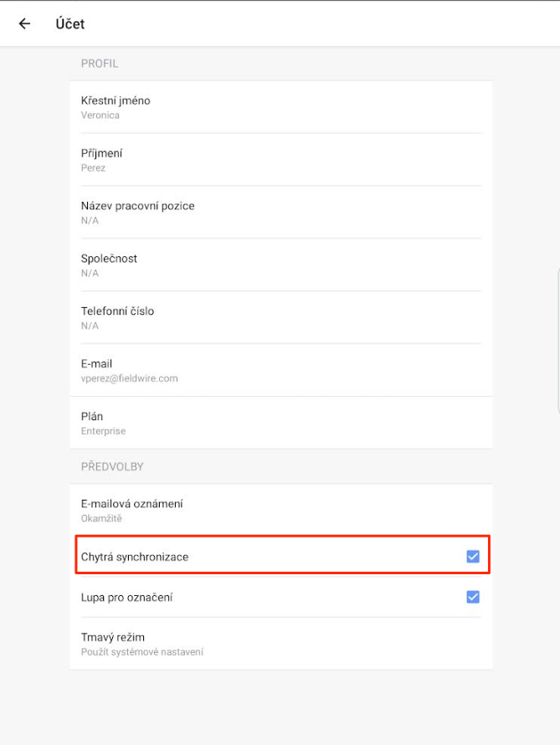The width and height of the screenshot is (560, 745).
Task: Select the Společnost entry
Action: tap(280, 265)
